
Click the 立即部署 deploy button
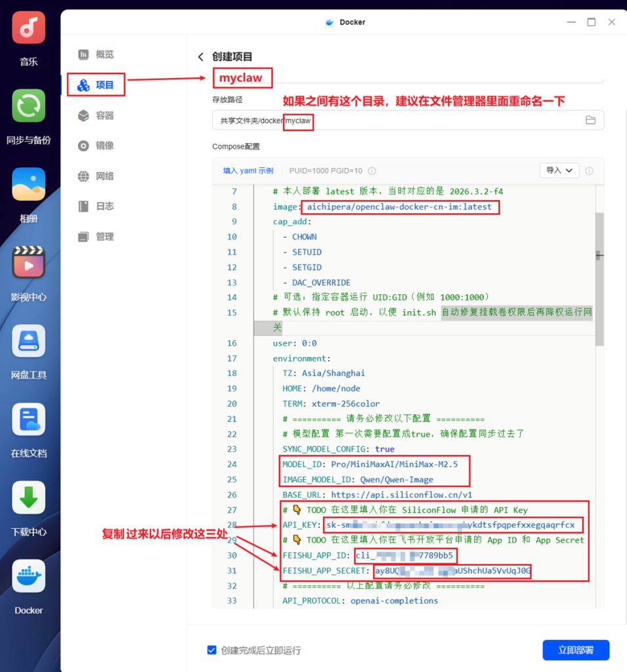coord(576,650)
